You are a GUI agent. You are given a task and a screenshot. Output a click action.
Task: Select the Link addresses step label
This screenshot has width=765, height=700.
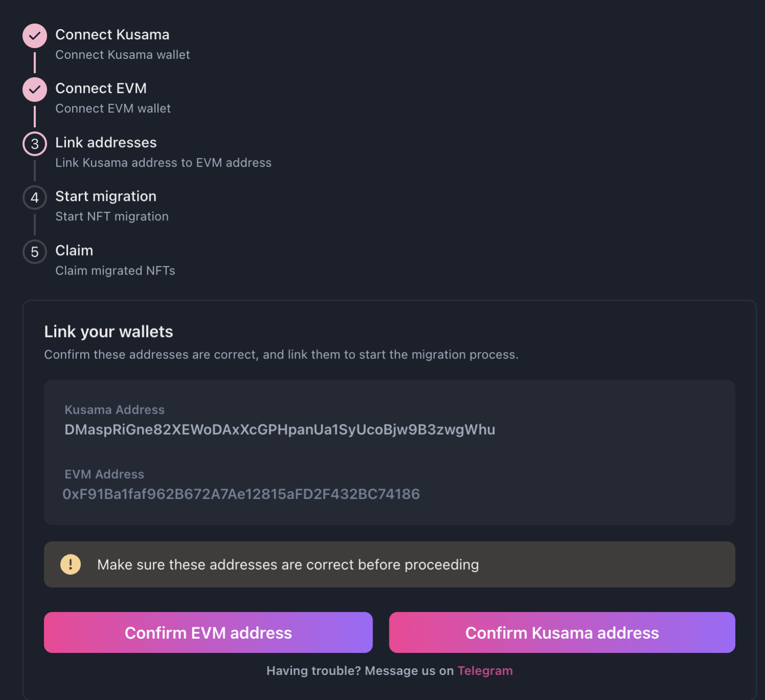click(105, 143)
